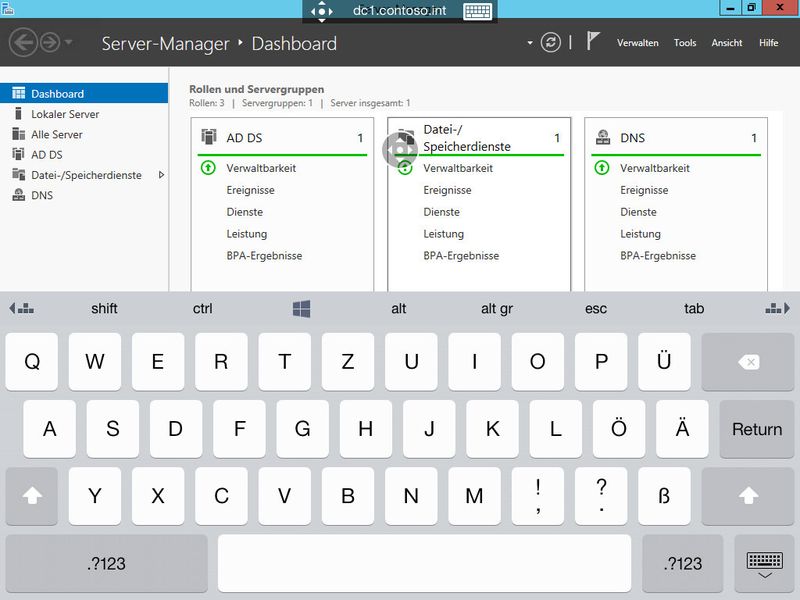Open Verwaltbarkeit in the AD DS tile
The width and height of the screenshot is (800, 600).
point(261,168)
